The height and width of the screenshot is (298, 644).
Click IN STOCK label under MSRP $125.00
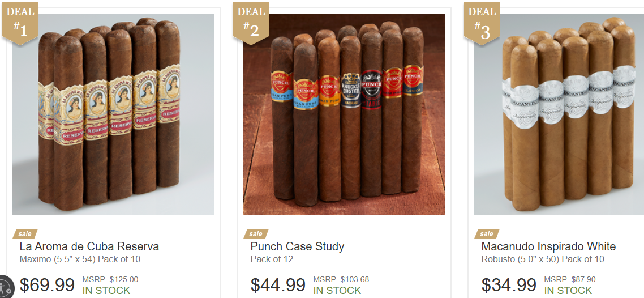coord(106,290)
